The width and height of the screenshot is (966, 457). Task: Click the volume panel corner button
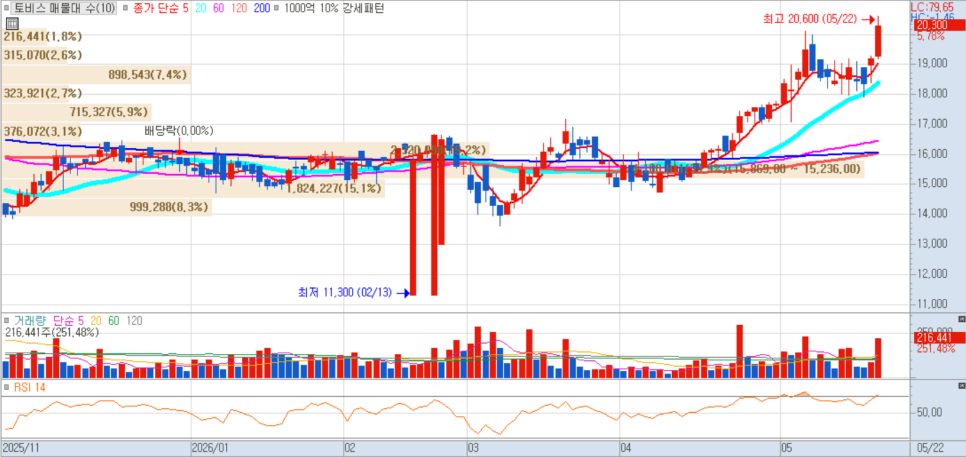pyautogui.click(x=962, y=318)
